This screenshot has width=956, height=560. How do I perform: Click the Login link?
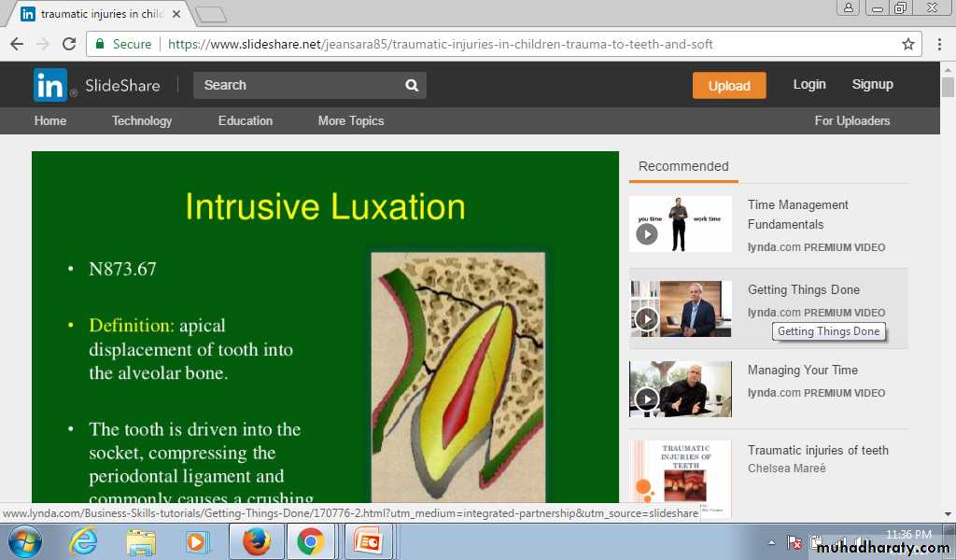(809, 84)
